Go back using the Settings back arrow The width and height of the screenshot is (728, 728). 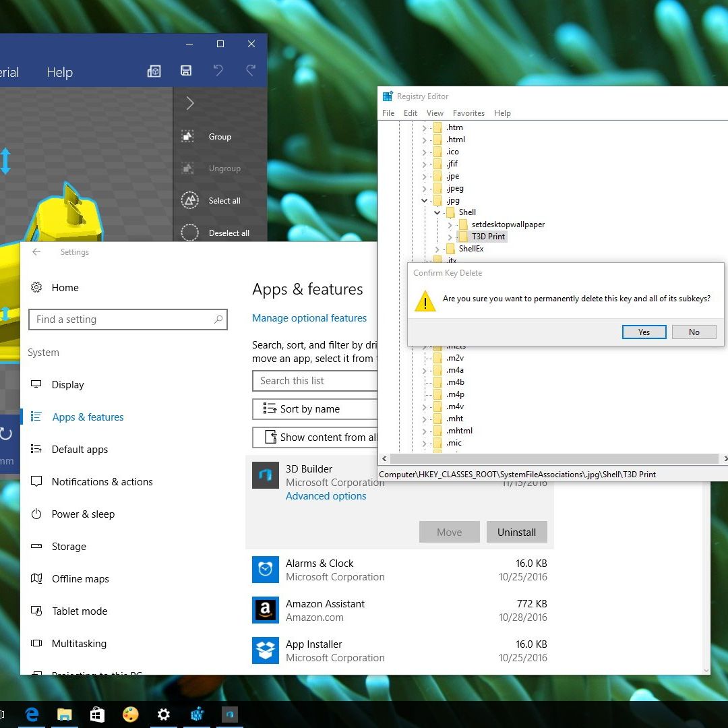[x=36, y=252]
